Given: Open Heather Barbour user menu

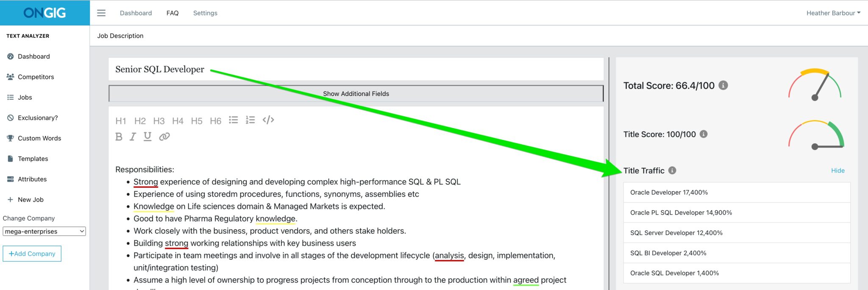Looking at the screenshot, I should (833, 13).
